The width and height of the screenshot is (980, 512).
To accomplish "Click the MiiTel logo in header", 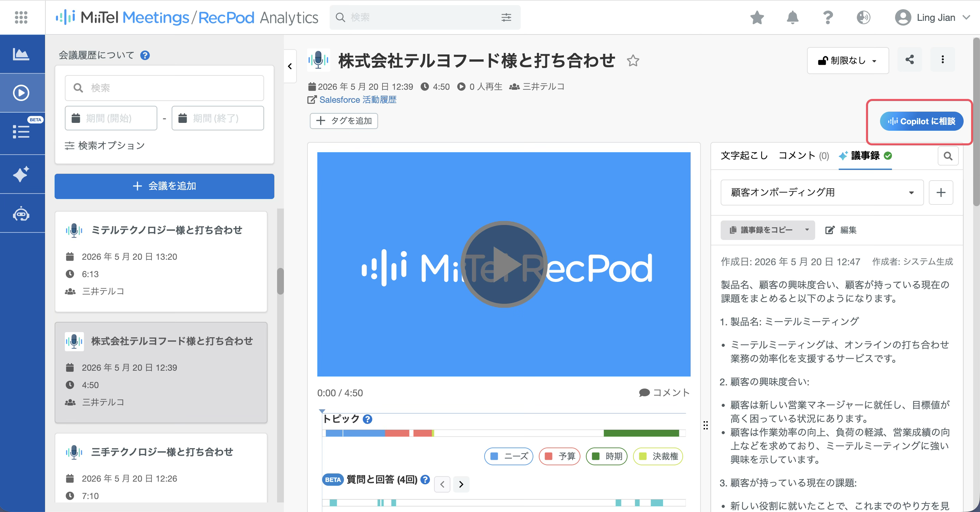I will click(187, 17).
